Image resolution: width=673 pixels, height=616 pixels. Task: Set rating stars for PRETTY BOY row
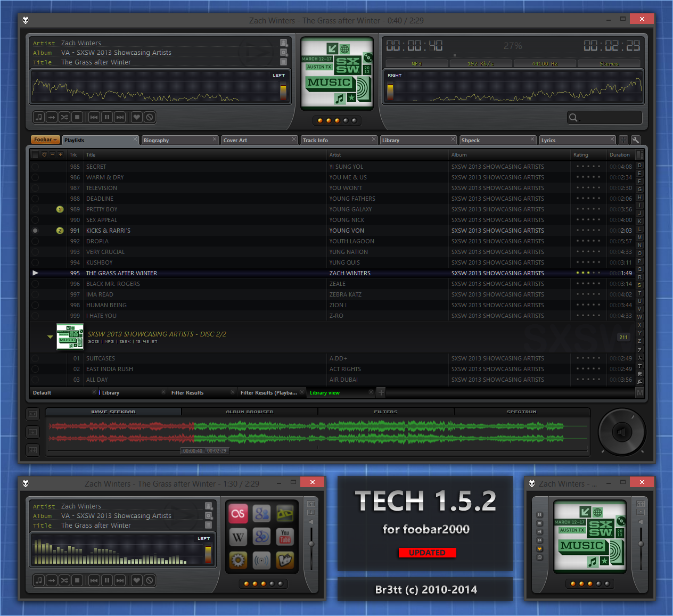point(588,209)
